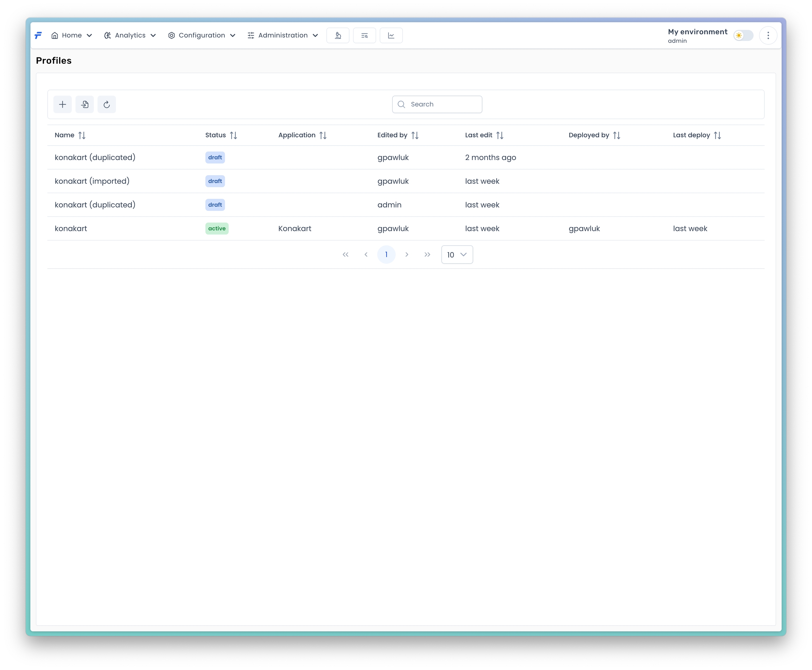Open the list search icon in navbar
Viewport: 812px width, 670px height.
pyautogui.click(x=364, y=36)
